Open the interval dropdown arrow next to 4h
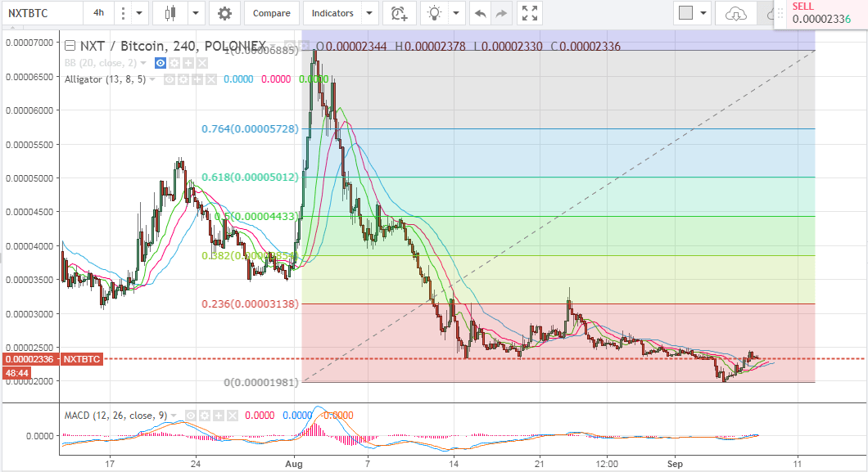868x472 pixels. point(139,13)
